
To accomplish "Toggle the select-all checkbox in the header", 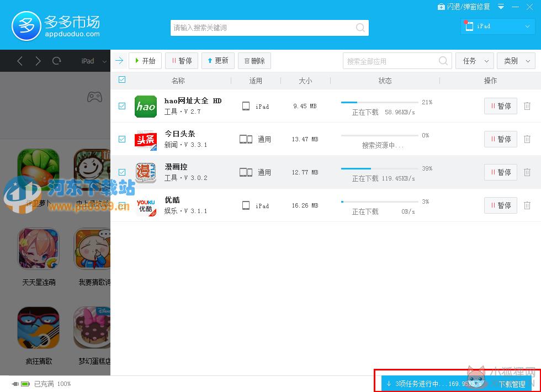I will pyautogui.click(x=122, y=80).
